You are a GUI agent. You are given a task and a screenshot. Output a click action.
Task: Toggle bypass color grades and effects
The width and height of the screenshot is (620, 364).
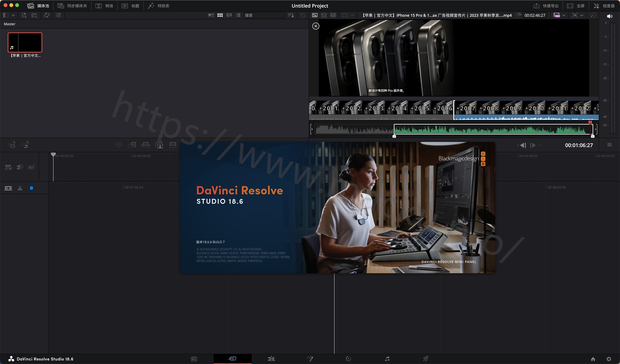[x=593, y=15]
